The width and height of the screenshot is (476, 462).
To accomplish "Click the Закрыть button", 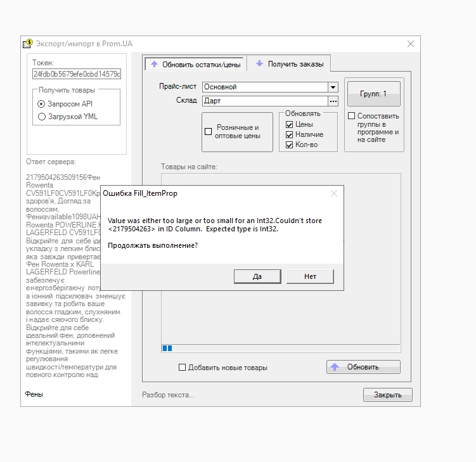I will click(387, 395).
